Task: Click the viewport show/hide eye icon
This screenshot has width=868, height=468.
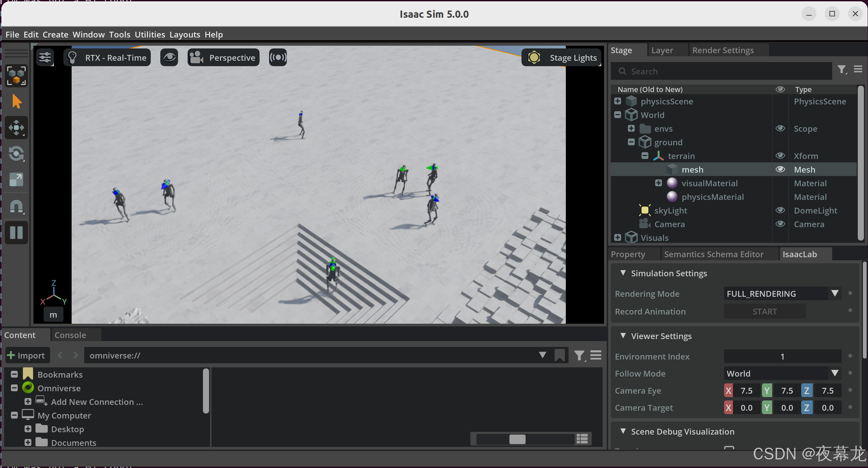Action: click(x=169, y=58)
